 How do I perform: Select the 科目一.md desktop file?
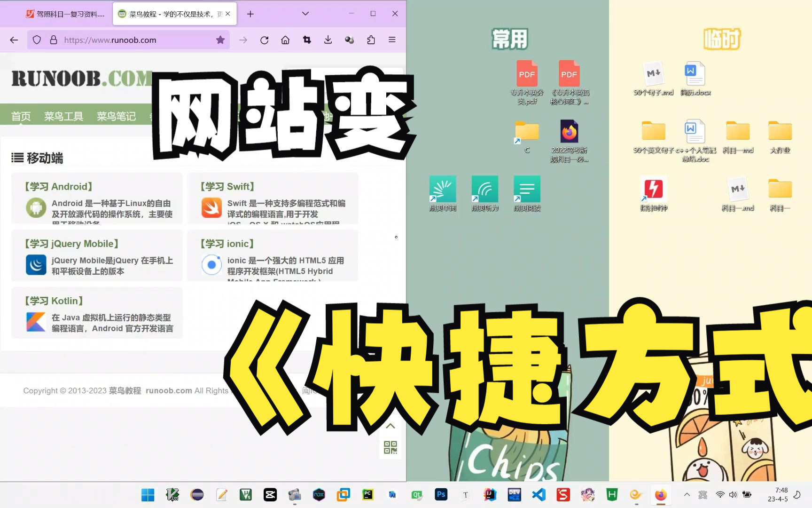pyautogui.click(x=738, y=194)
